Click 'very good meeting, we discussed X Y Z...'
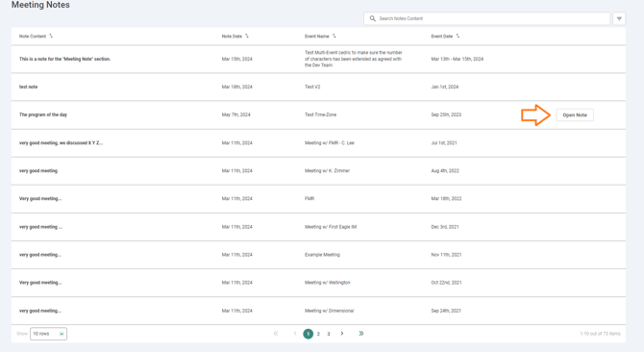 click(61, 143)
